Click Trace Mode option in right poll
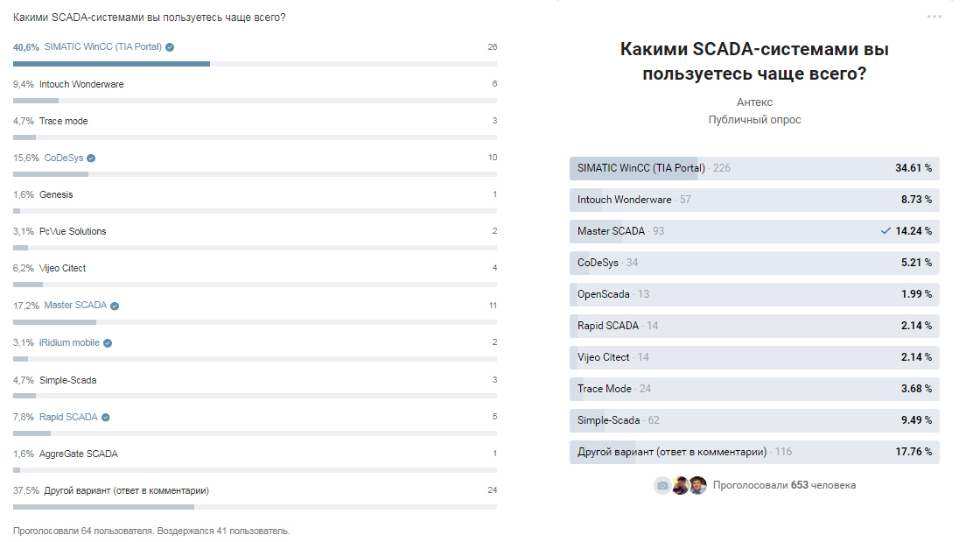 753,389
